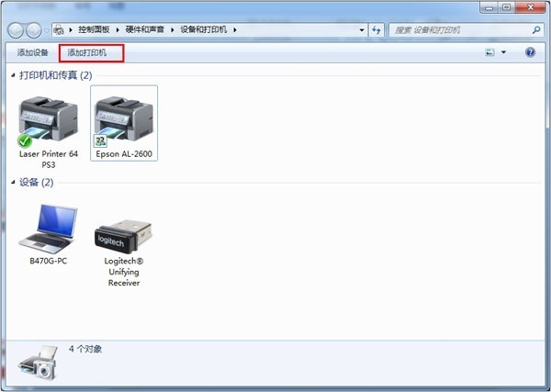Minimize the window
551x392 pixels.
point(489,7)
